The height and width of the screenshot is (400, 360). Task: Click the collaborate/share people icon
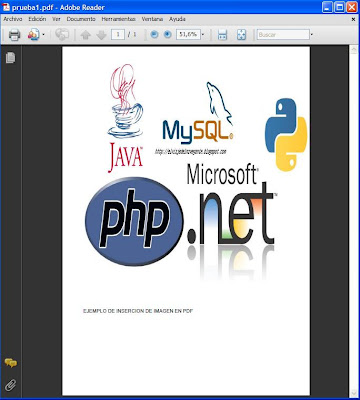click(33, 35)
